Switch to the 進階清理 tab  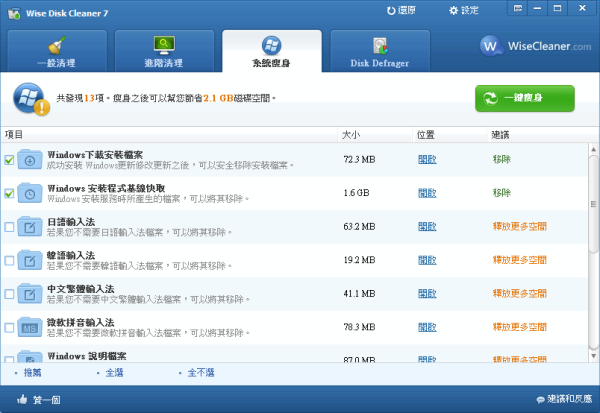(x=164, y=51)
